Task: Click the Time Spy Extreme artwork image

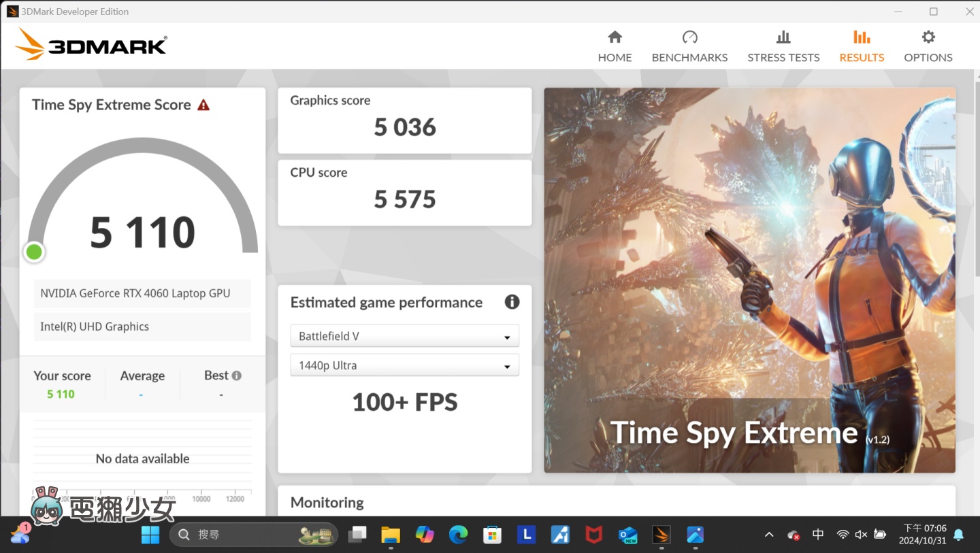Action: (749, 280)
